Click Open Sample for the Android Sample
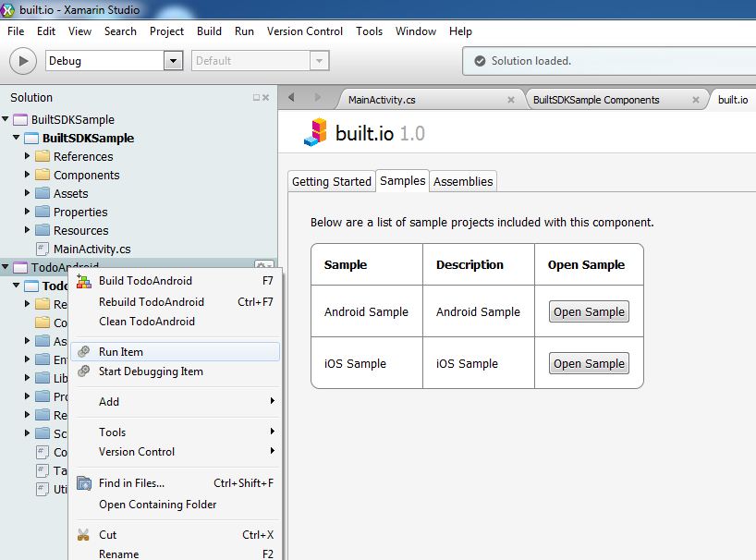The image size is (756, 560). coord(589,311)
